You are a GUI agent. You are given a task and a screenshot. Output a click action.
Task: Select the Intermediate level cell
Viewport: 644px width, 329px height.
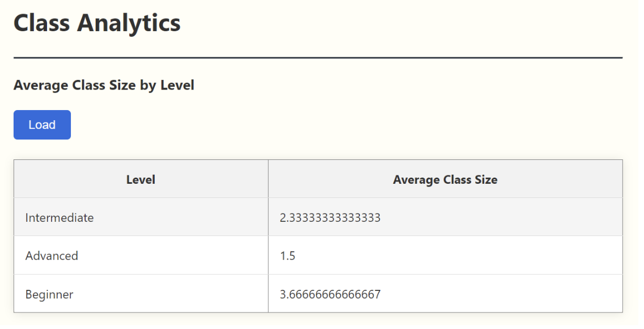coord(60,218)
